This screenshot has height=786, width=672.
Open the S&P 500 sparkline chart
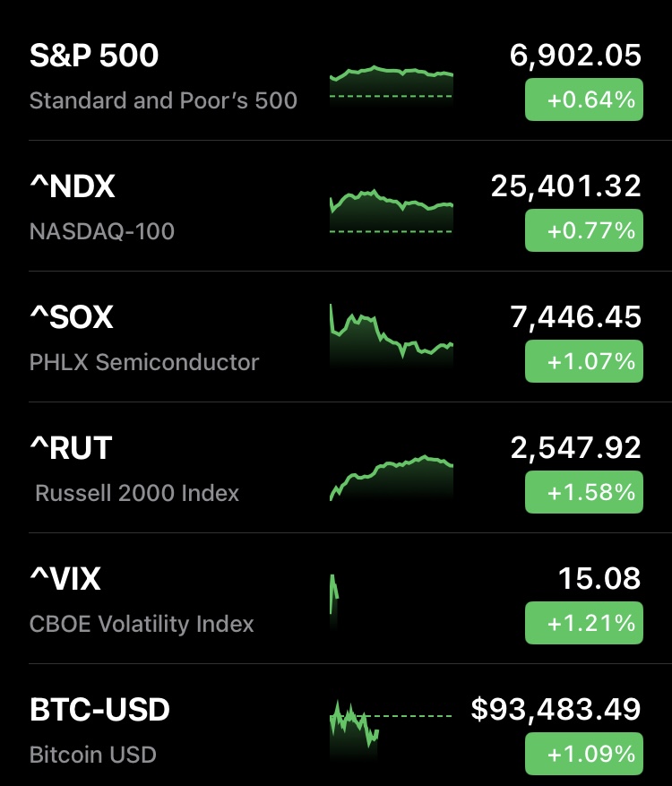[x=392, y=85]
